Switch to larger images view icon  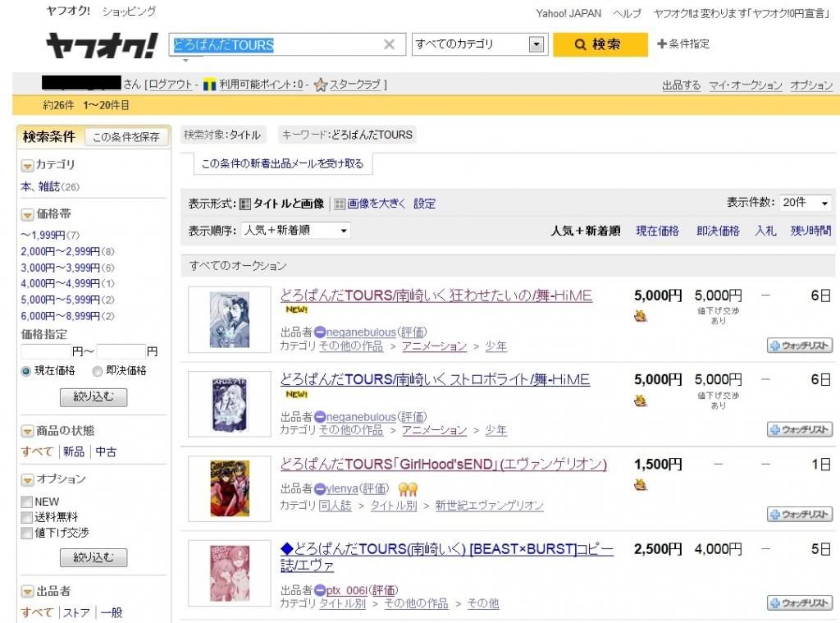tap(340, 204)
